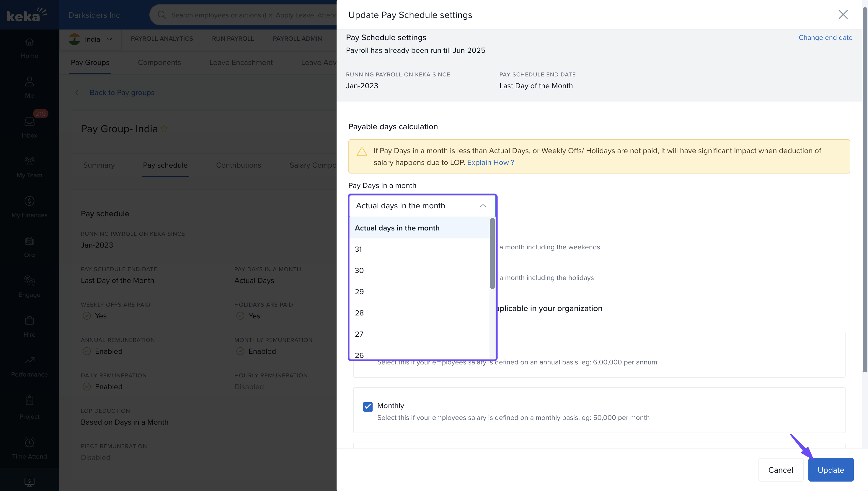Select 30 from pay days list
Viewport: 868px width, 491px height.
click(x=359, y=271)
